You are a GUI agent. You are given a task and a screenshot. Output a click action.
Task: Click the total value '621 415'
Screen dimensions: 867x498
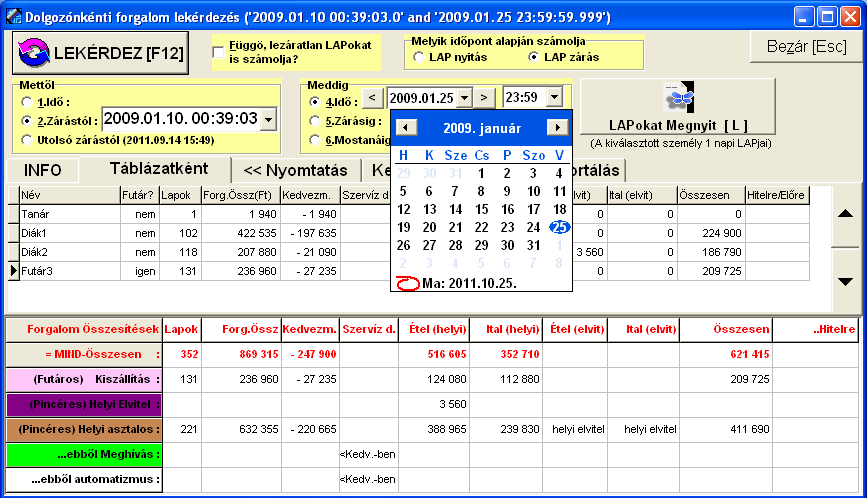pos(749,354)
